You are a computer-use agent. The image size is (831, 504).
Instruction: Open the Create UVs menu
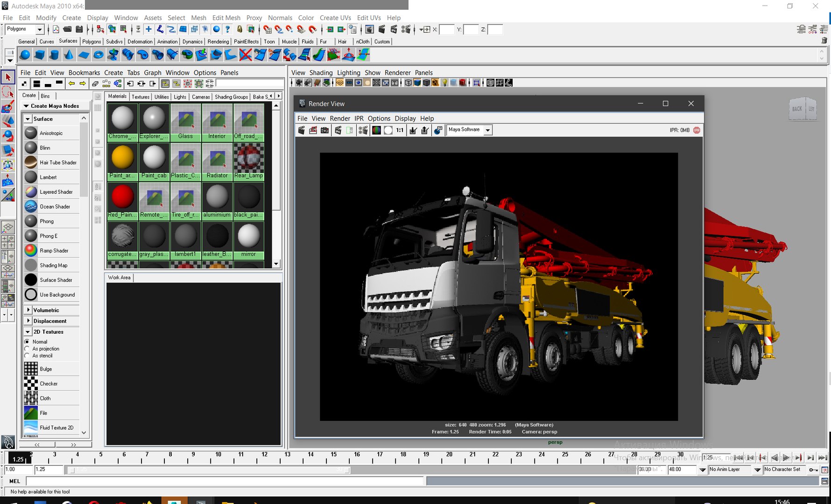click(335, 18)
